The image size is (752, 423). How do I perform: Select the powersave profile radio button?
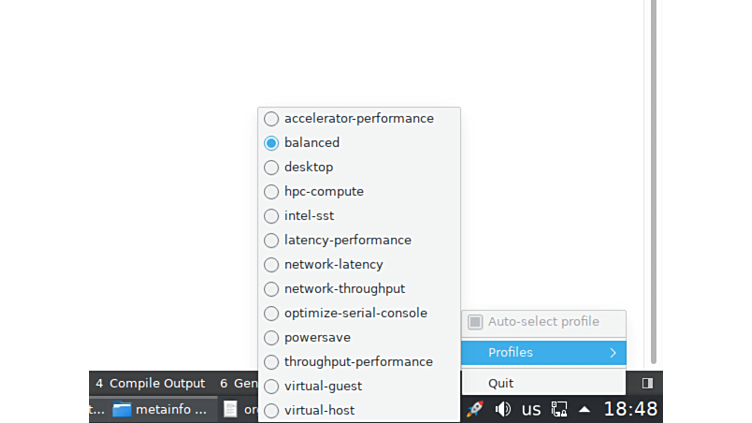point(271,338)
